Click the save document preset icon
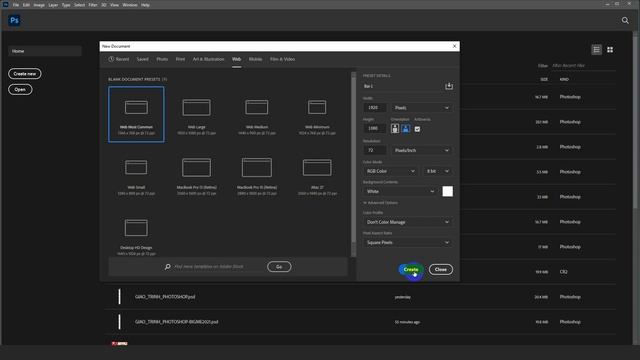Viewport: 640px width, 360px height. pyautogui.click(x=449, y=86)
